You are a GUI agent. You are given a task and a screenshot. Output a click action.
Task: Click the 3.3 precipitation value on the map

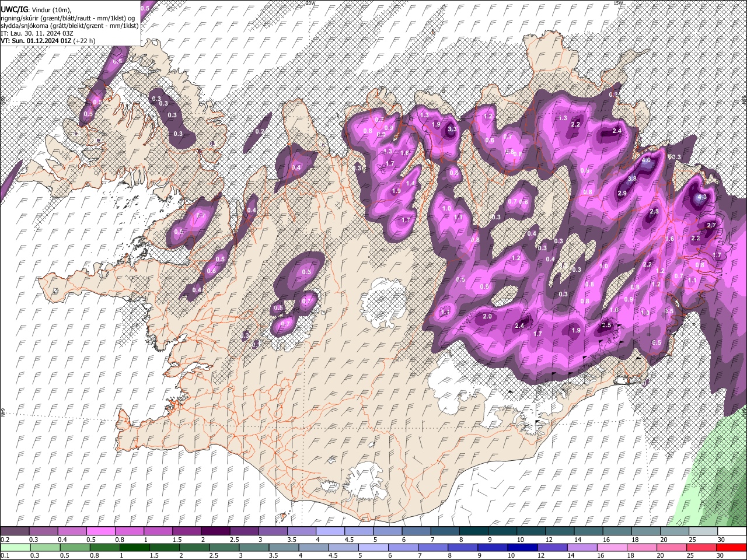pyautogui.click(x=452, y=129)
